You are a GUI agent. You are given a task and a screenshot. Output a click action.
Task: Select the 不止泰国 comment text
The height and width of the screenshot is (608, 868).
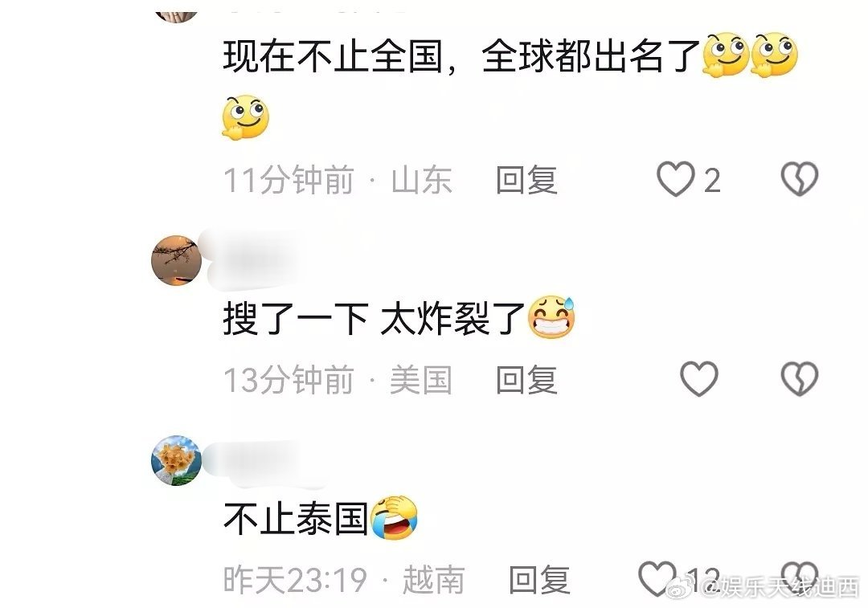click(320, 518)
